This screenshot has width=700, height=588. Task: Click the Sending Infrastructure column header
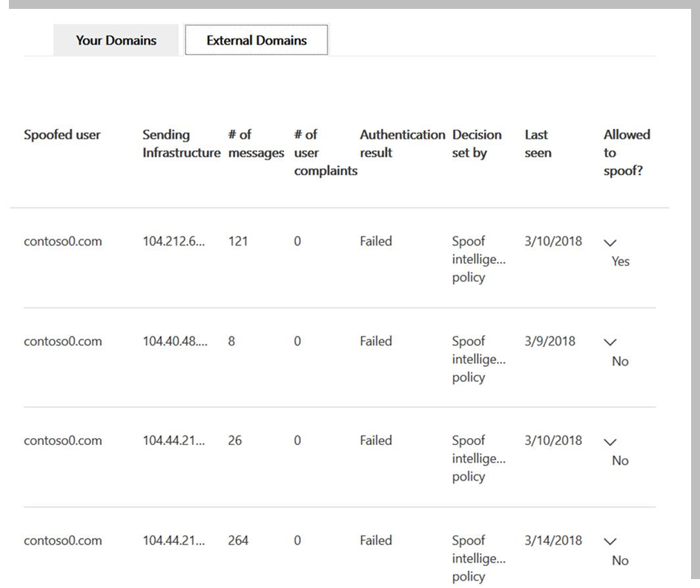(x=181, y=144)
